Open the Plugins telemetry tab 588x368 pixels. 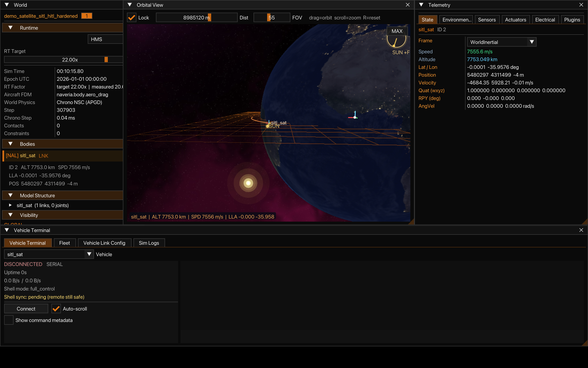pos(572,20)
